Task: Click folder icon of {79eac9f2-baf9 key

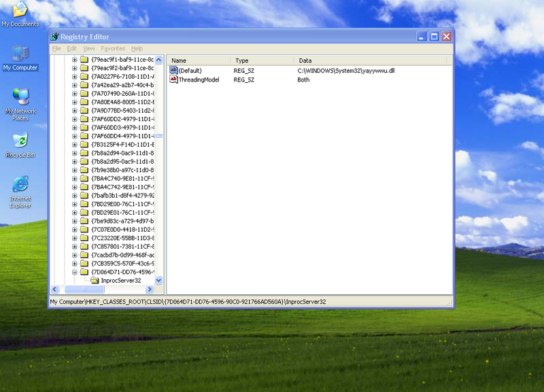Action: click(84, 68)
